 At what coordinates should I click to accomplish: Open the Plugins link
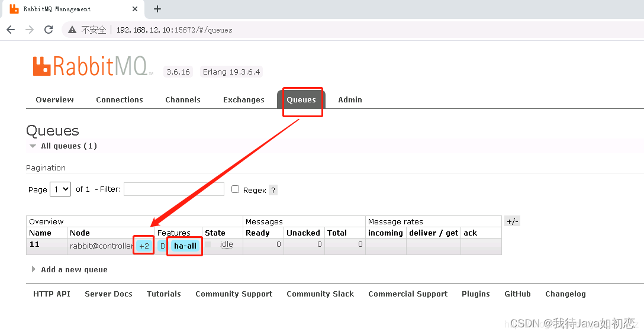point(476,294)
